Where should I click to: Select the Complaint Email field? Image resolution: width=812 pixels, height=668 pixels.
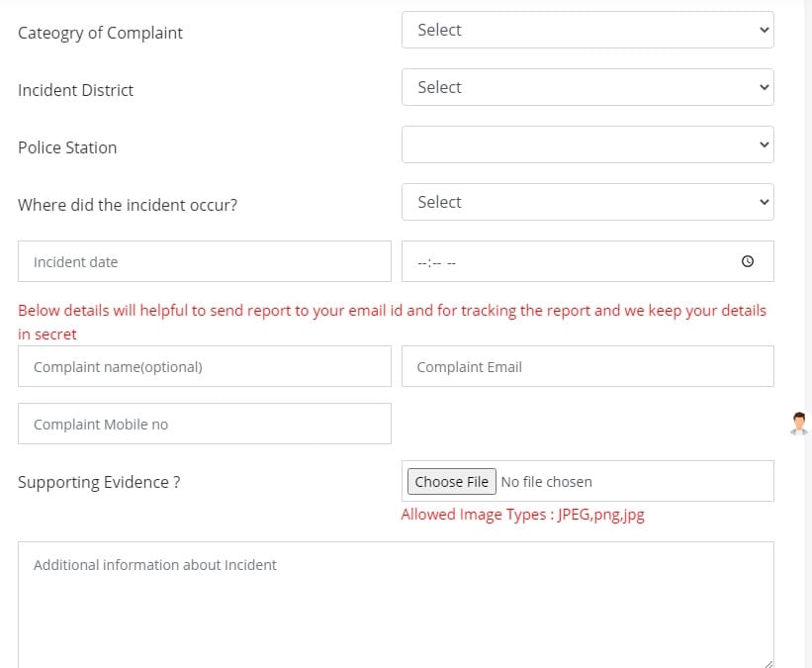tap(587, 366)
